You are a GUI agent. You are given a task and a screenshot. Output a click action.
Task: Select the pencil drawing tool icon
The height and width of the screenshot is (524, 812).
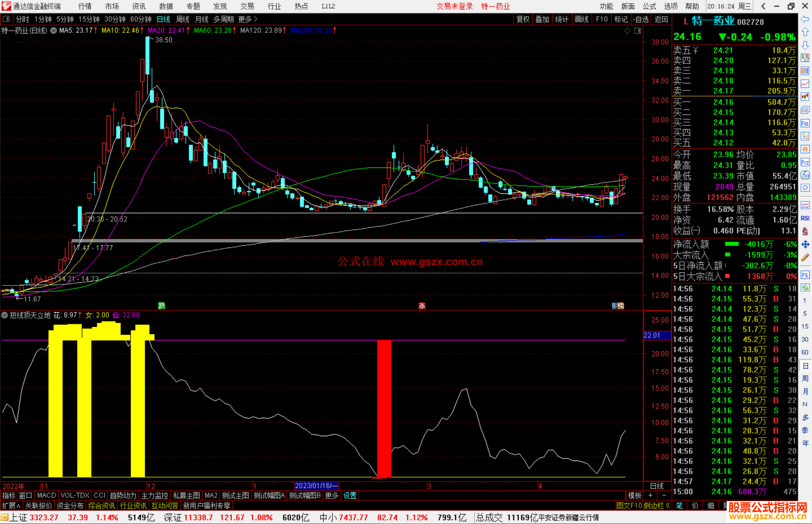click(805, 258)
